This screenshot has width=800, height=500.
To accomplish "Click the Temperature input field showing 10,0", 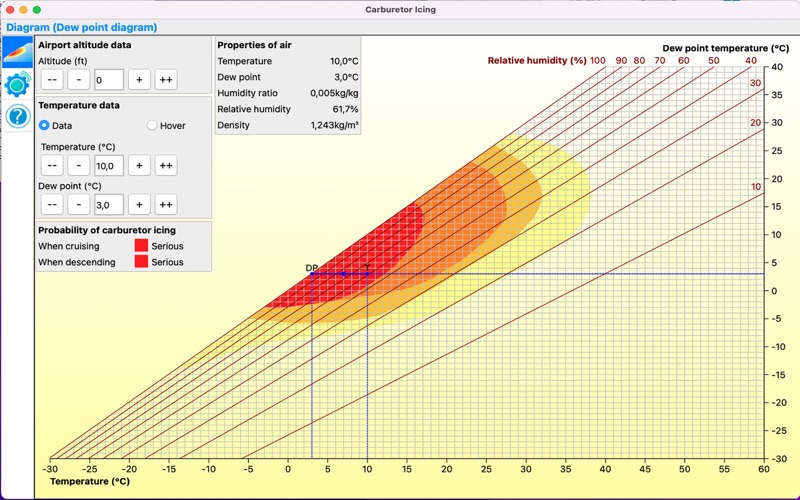I will click(x=109, y=165).
